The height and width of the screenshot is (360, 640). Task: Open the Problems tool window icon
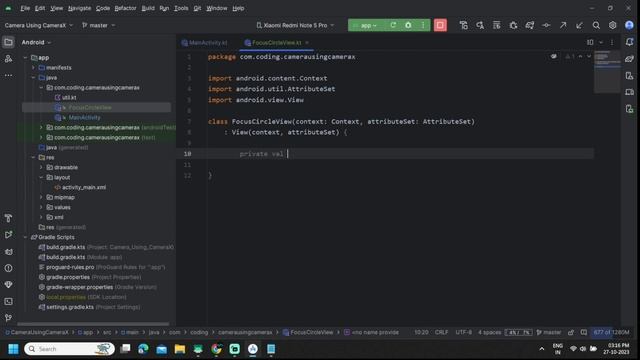point(8,268)
